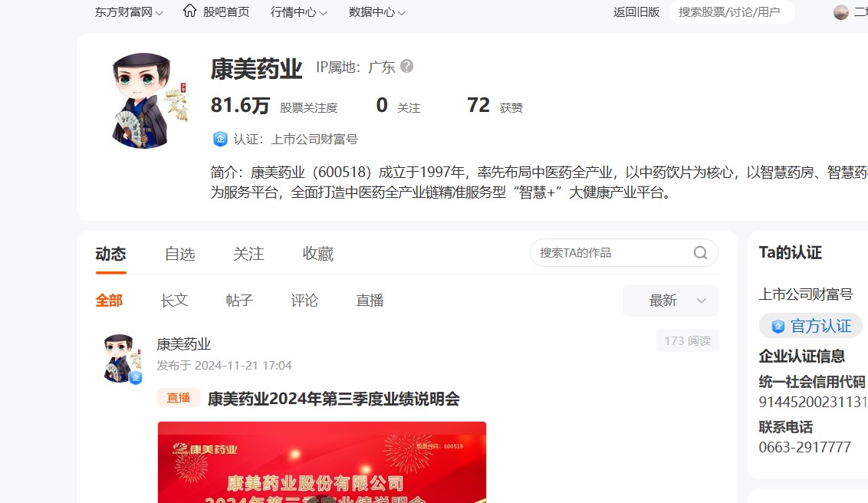This screenshot has height=503, width=868.
Task: Expand the 数据中心 dropdown
Action: point(377,12)
